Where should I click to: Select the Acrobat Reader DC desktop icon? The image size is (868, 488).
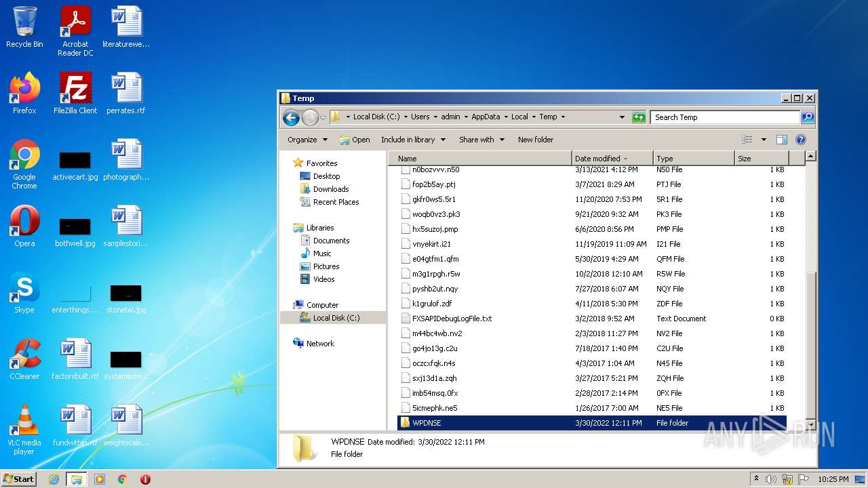tap(75, 31)
